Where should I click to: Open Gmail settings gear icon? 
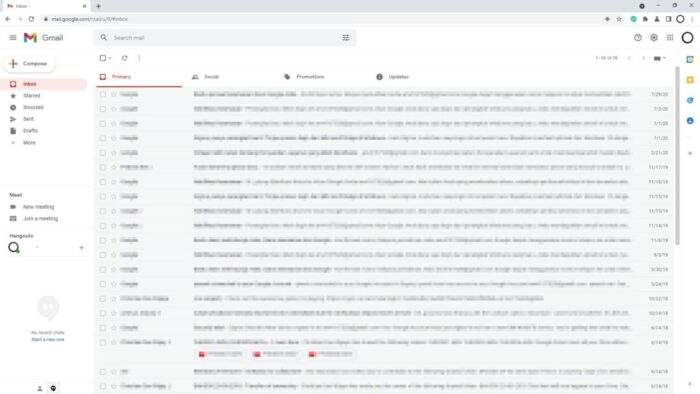click(x=654, y=38)
